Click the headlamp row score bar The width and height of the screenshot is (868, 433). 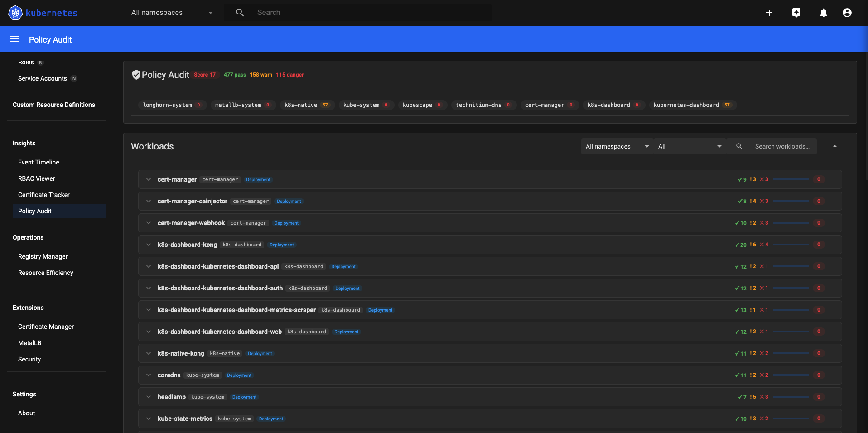791,397
